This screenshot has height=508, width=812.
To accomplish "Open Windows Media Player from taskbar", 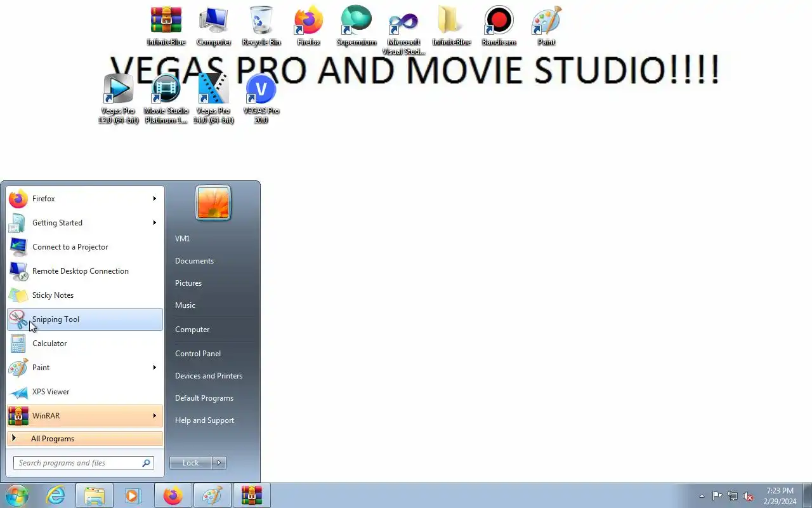I will point(133,495).
